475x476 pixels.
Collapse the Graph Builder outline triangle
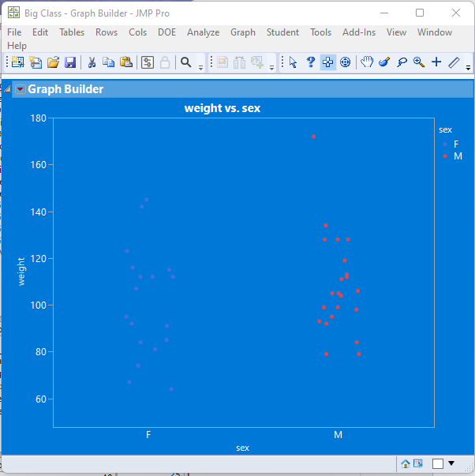point(8,89)
